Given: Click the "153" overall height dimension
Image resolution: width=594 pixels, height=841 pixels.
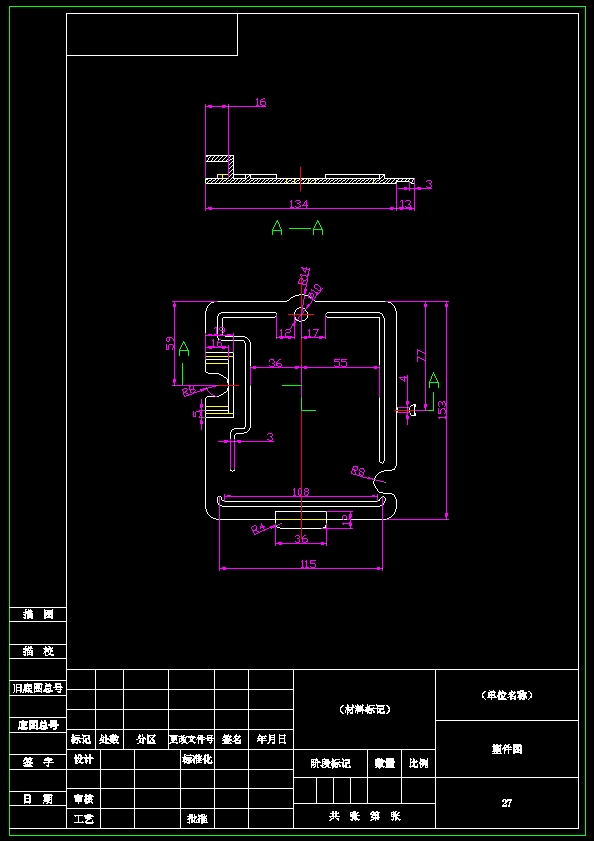Looking at the screenshot, I should click(x=442, y=410).
